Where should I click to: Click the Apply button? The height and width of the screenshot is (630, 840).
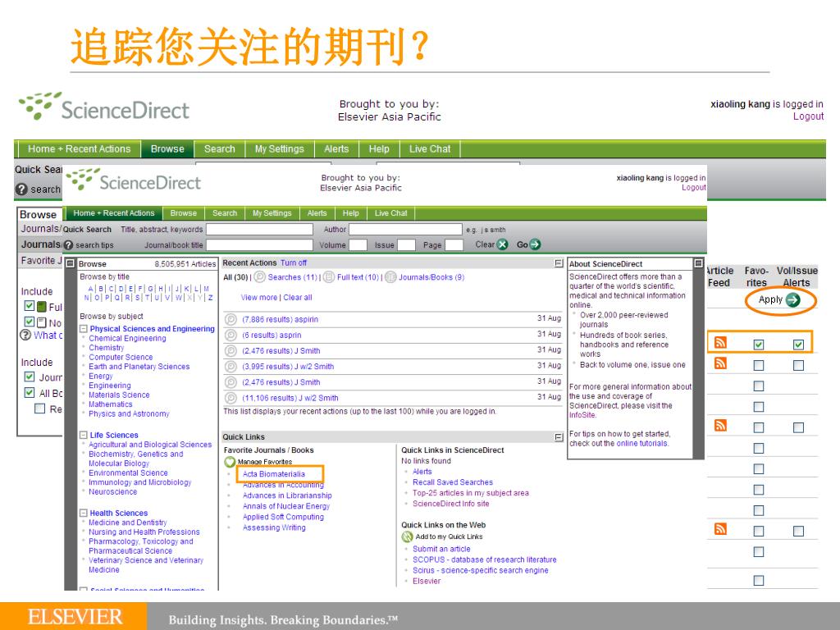[779, 300]
